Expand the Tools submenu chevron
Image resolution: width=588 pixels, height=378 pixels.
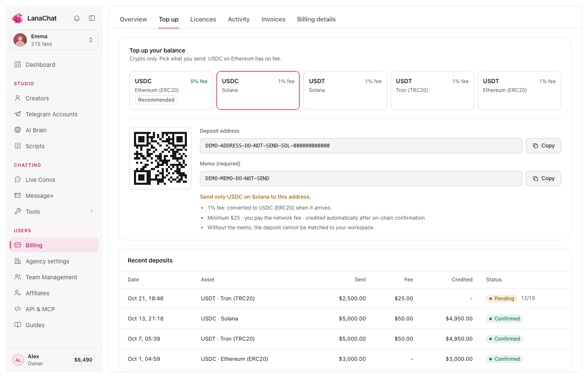pos(92,211)
